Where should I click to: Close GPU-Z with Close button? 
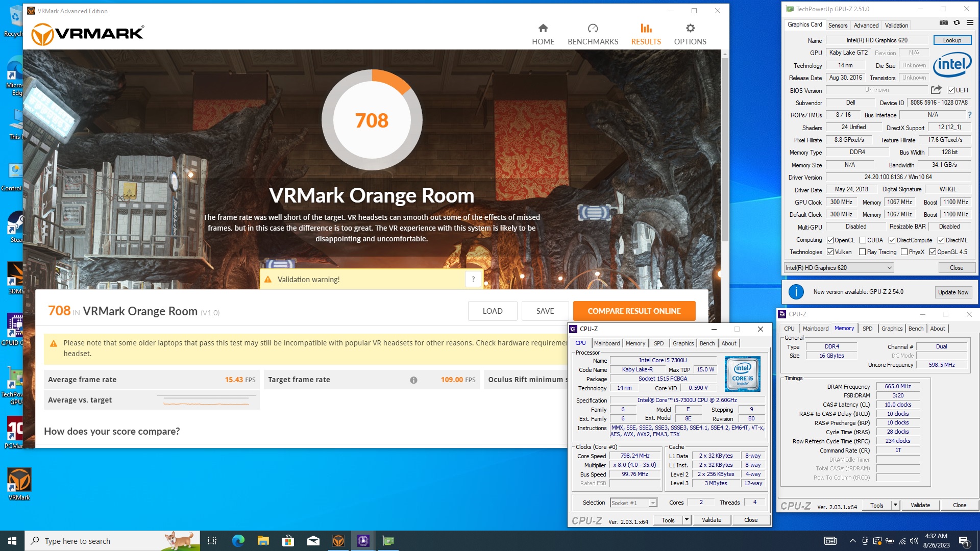[956, 268]
